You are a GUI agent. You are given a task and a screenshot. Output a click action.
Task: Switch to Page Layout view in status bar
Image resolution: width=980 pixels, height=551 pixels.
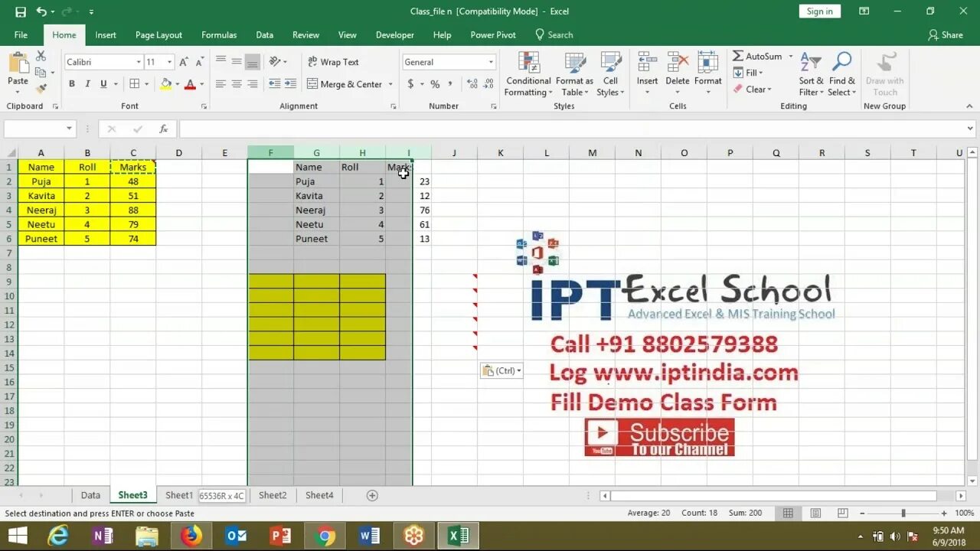815,513
